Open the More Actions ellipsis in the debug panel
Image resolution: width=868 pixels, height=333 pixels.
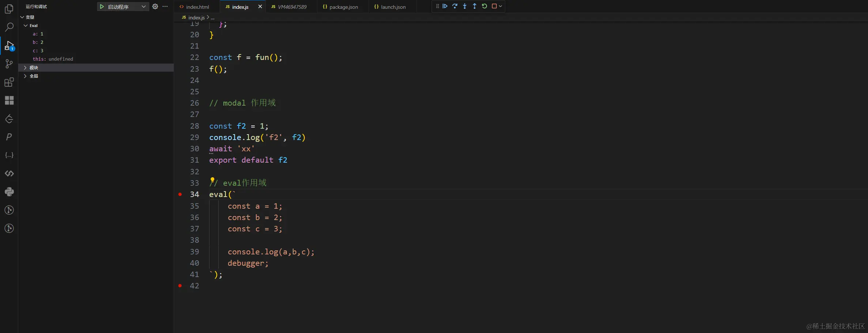click(165, 7)
